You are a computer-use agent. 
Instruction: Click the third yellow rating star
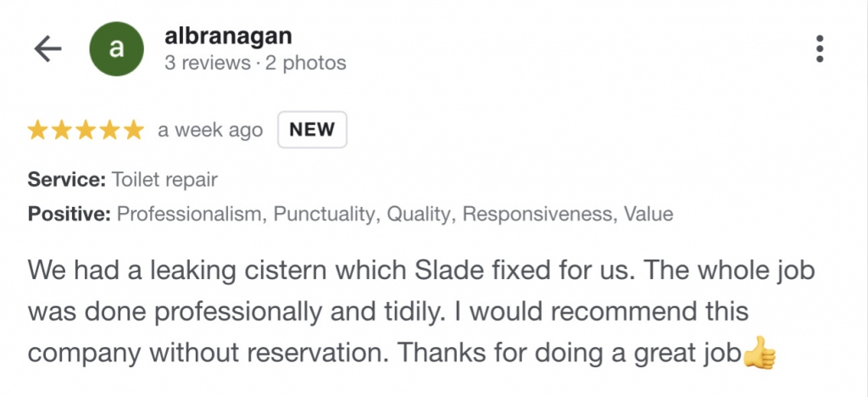(86, 131)
